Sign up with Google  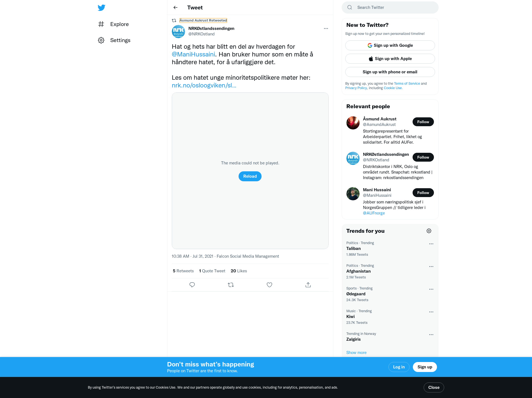coord(390,45)
